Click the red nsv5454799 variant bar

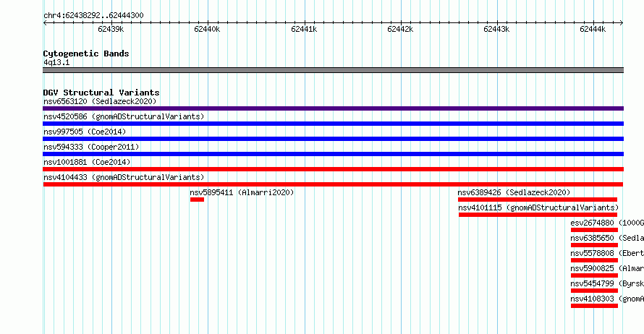(x=594, y=291)
